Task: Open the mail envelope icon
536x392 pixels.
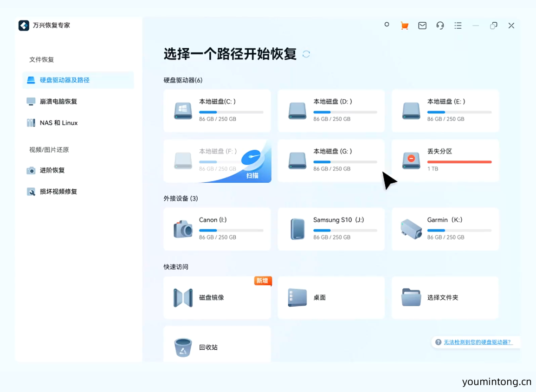Action: pos(422,26)
